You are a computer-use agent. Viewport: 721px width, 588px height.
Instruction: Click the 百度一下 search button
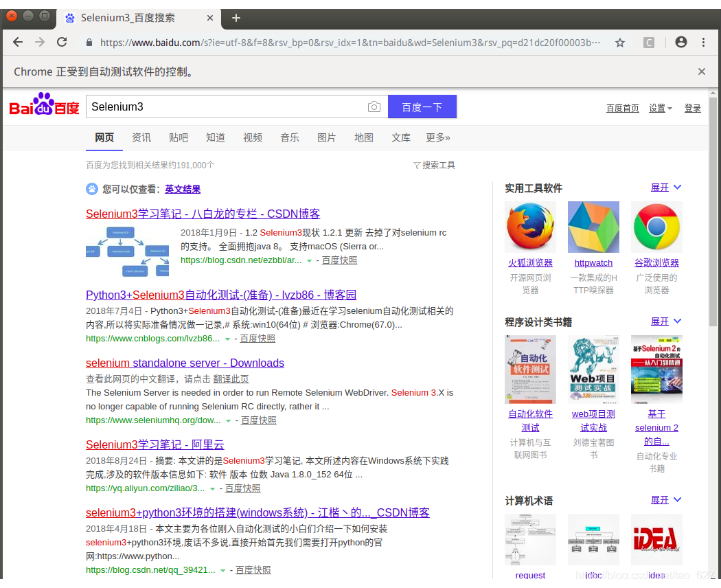[x=422, y=106]
